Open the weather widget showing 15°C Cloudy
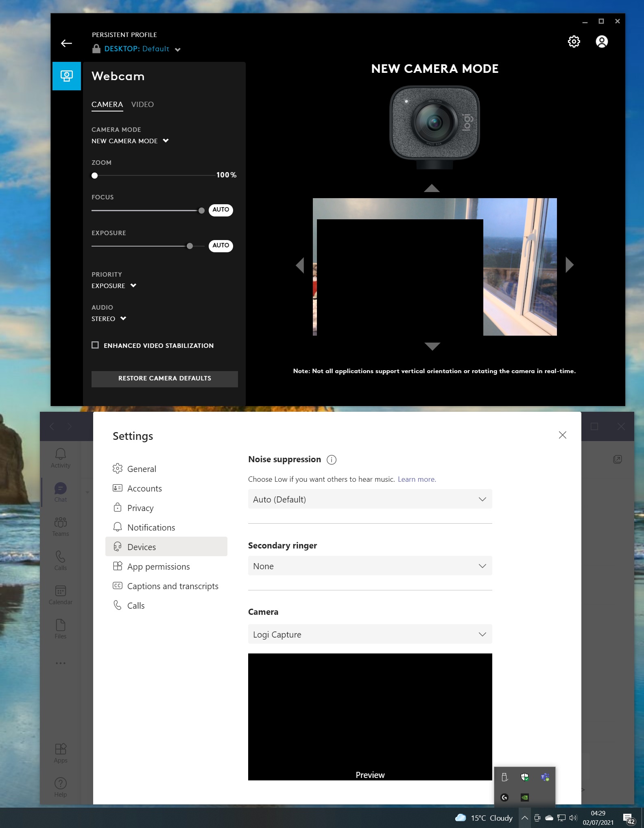The width and height of the screenshot is (644, 828). [x=484, y=818]
